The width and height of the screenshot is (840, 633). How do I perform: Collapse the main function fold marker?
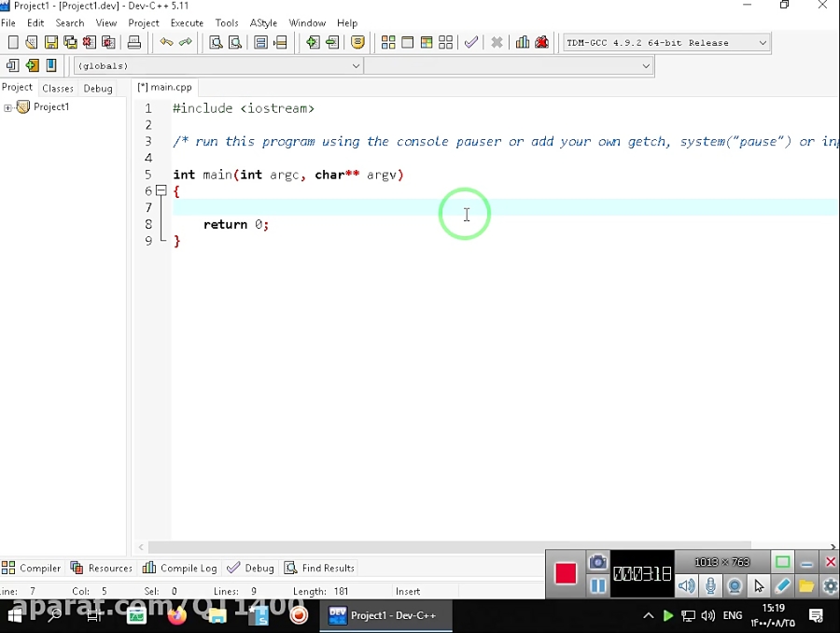[161, 190]
